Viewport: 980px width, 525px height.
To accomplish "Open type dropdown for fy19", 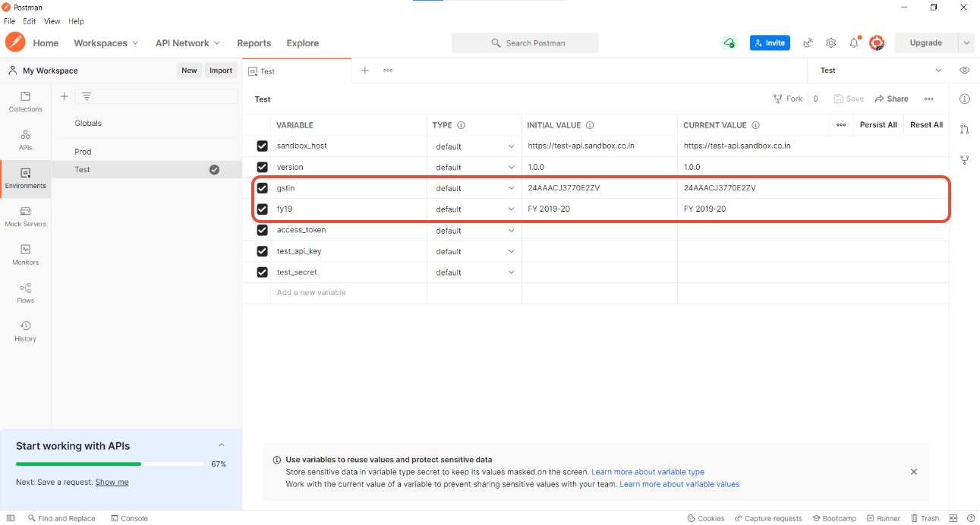I will (474, 209).
